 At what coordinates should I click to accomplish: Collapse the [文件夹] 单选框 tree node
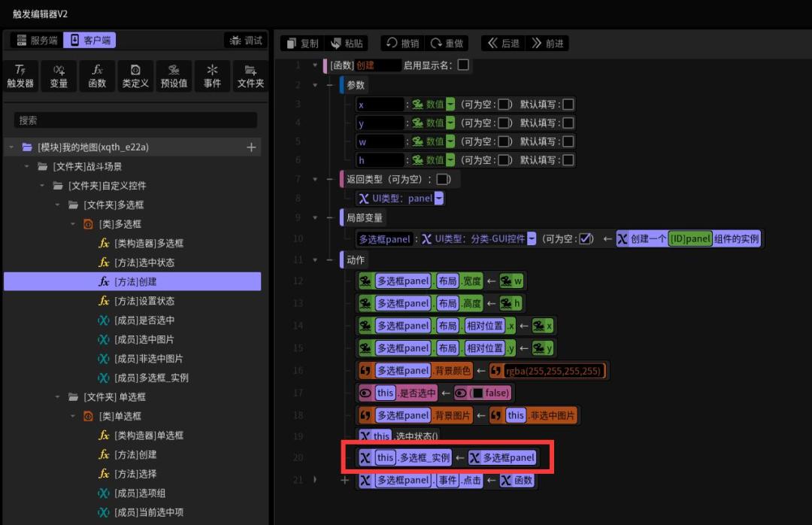tap(57, 397)
